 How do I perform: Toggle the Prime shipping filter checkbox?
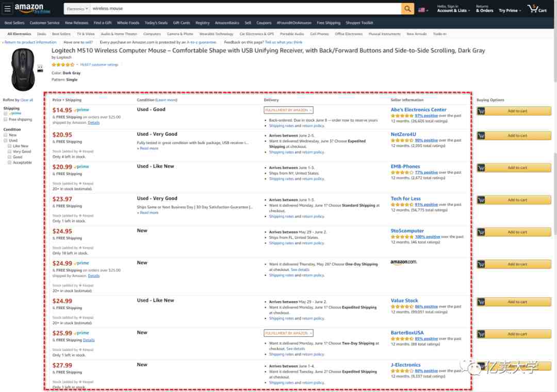(x=5, y=113)
